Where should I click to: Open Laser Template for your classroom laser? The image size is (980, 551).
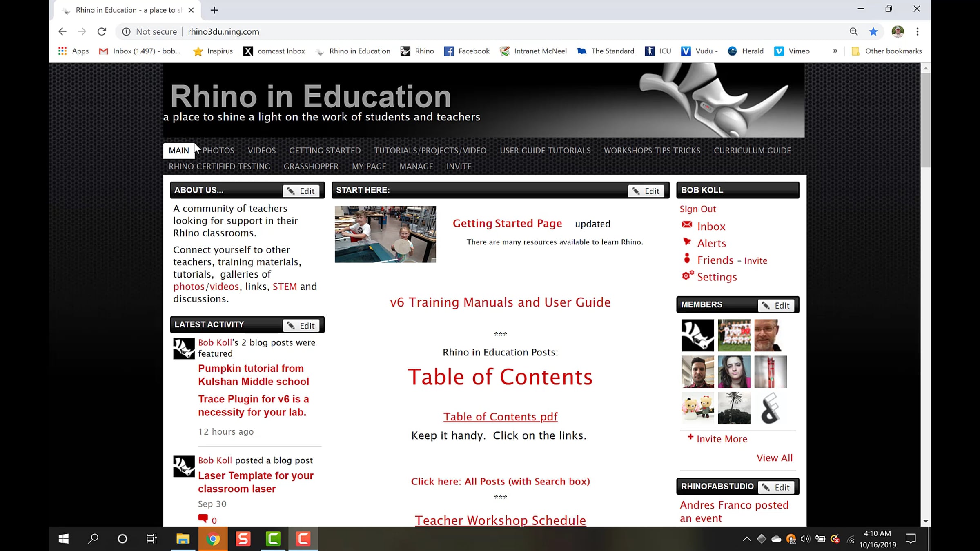256,482
